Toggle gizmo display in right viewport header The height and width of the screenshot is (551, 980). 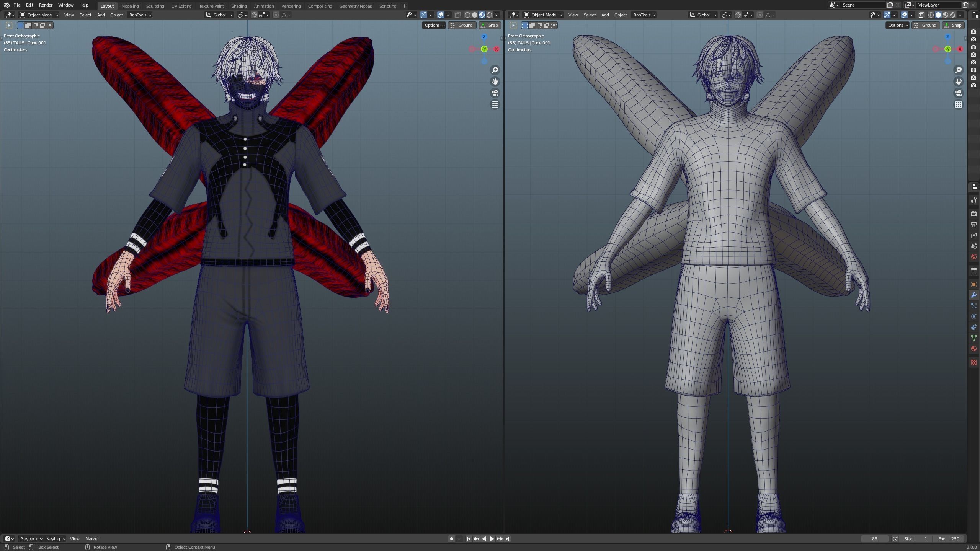tap(887, 15)
